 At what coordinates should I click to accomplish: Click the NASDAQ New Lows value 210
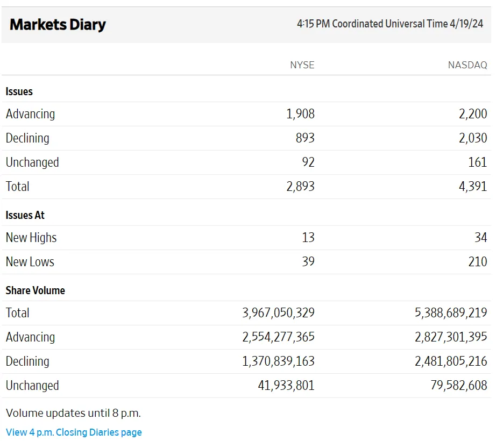[477, 261]
